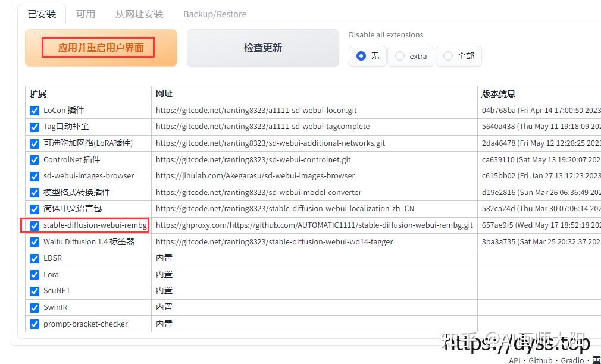Switch to the 已安装 tab
The width and height of the screenshot is (601, 364).
(42, 14)
